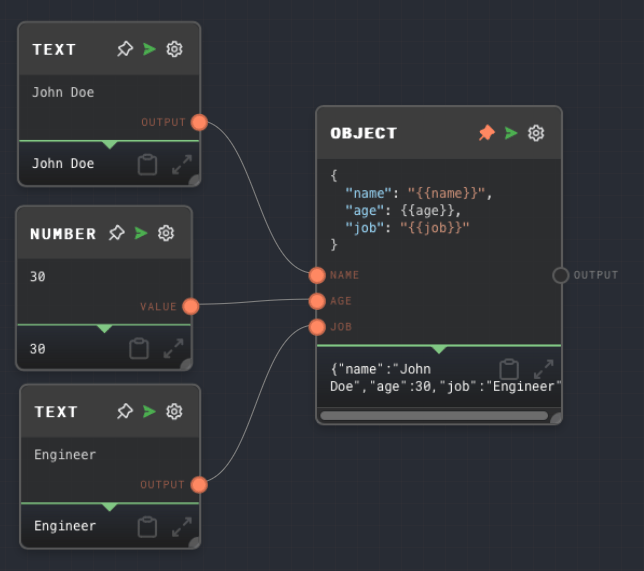Open the Number node settings gear

(x=166, y=233)
